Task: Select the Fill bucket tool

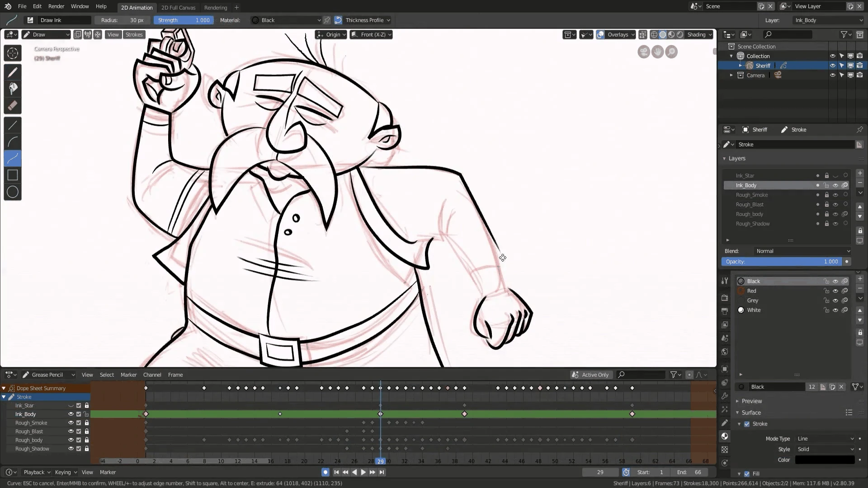Action: point(13,89)
